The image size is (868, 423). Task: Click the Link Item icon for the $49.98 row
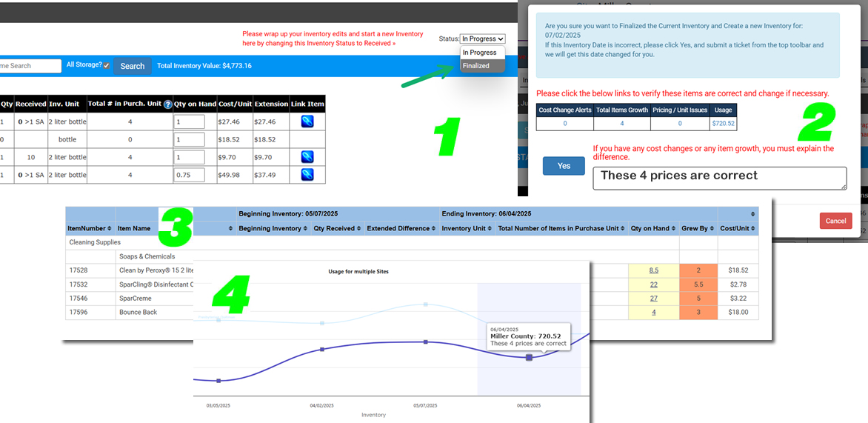307,175
